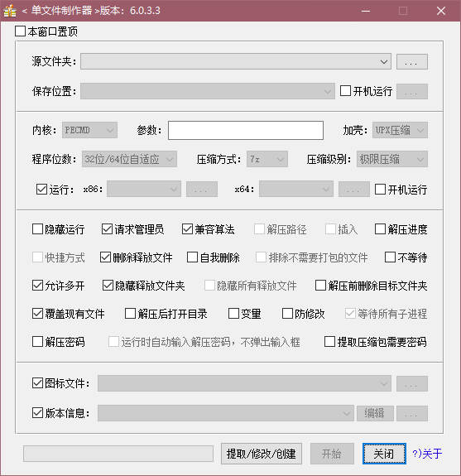Viewport: 461px width, 476px height.
Task: Click the progress bar at bottom left
Action: [118, 454]
